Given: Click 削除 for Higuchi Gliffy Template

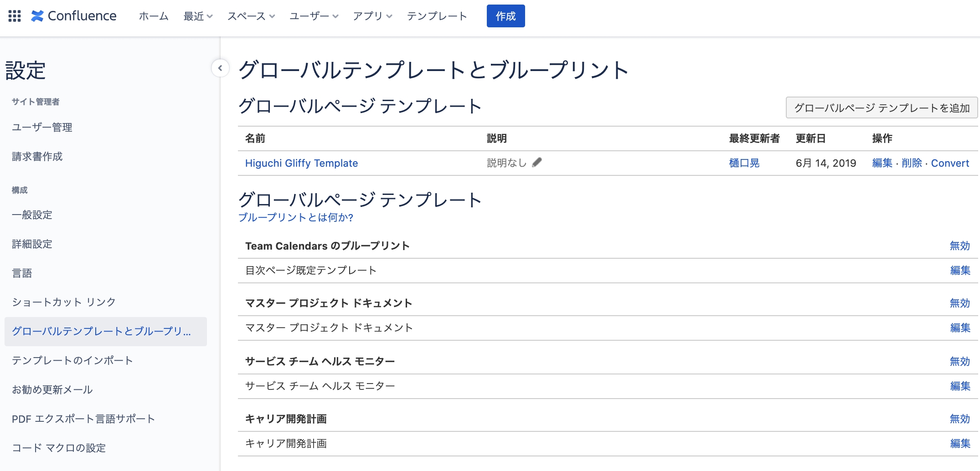Looking at the screenshot, I should click(912, 163).
